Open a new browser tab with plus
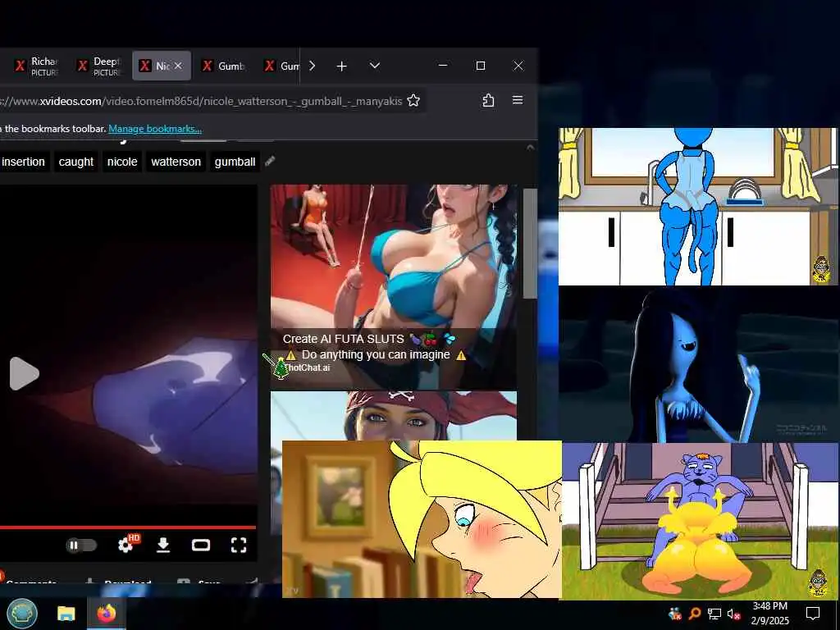 pos(342,66)
